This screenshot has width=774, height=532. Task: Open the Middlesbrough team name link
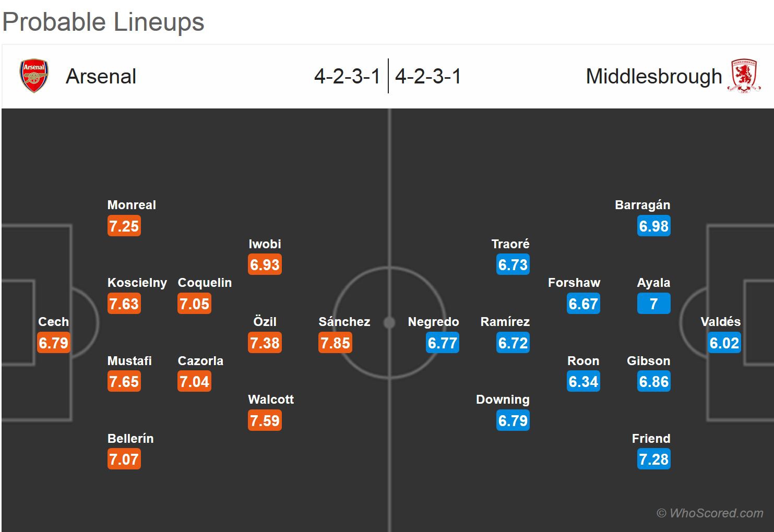click(653, 77)
